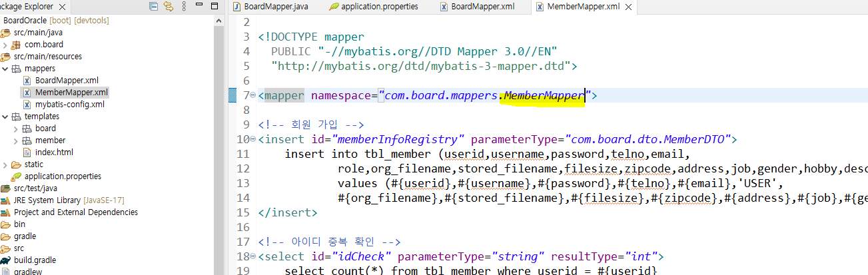Click the XML icon on BoardMapper.xml tab

[x=444, y=7]
